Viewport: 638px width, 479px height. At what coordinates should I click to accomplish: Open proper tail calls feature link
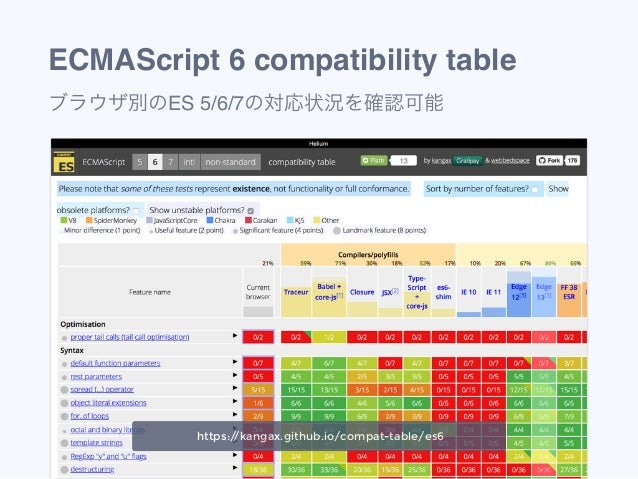coord(130,337)
